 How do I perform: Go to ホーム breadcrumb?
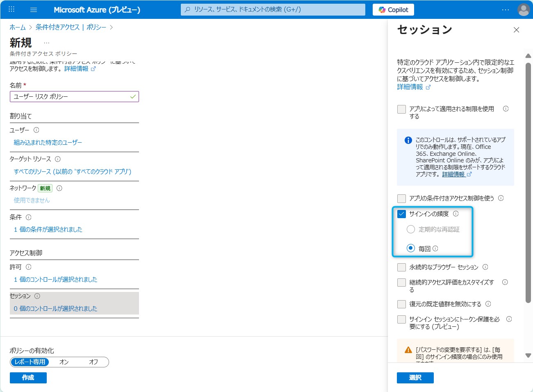18,27
